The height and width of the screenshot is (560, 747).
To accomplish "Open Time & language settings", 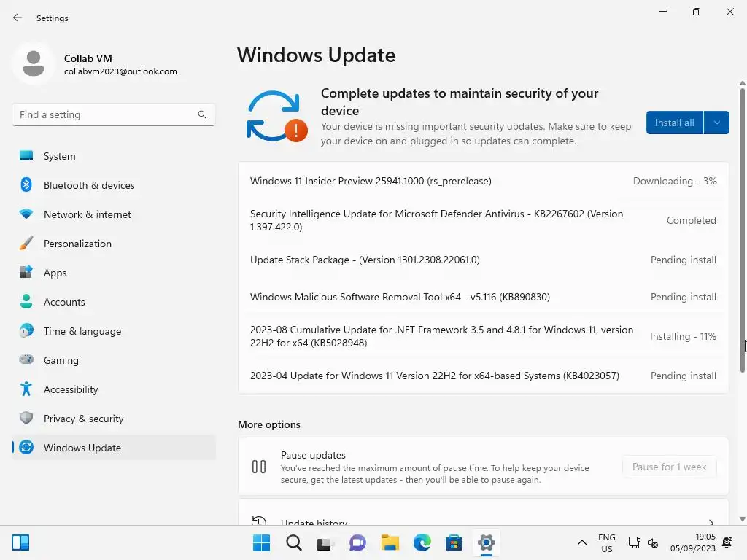I will click(x=113, y=330).
